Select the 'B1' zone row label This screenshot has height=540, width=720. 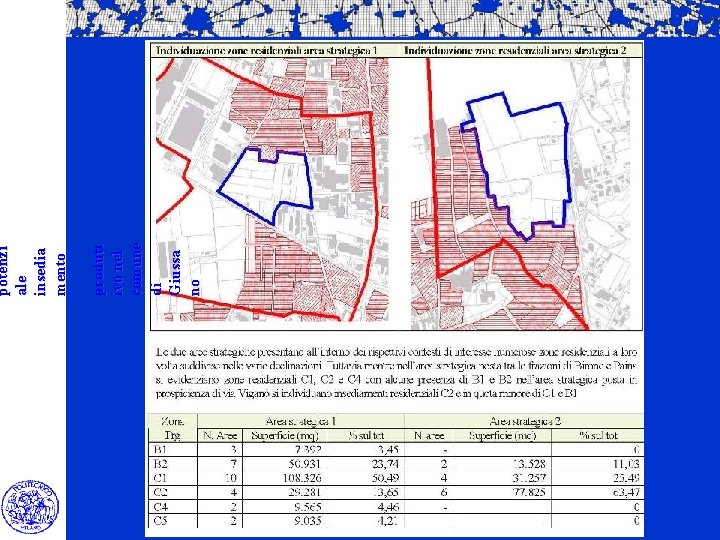point(161,450)
